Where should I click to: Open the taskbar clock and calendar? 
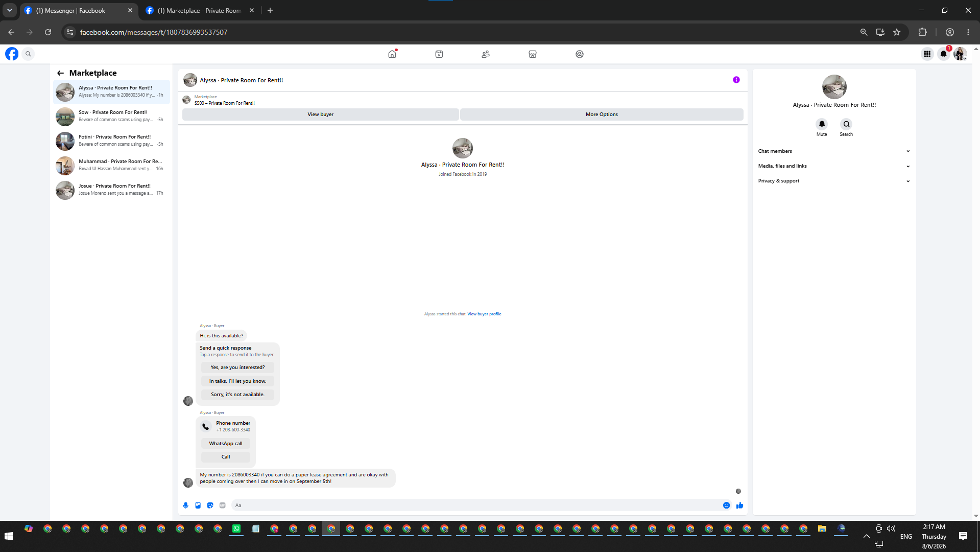934,536
